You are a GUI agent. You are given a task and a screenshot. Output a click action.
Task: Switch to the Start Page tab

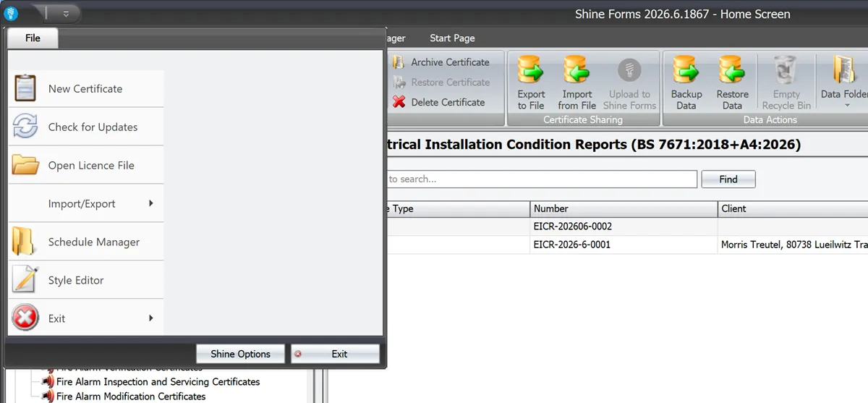[452, 38]
